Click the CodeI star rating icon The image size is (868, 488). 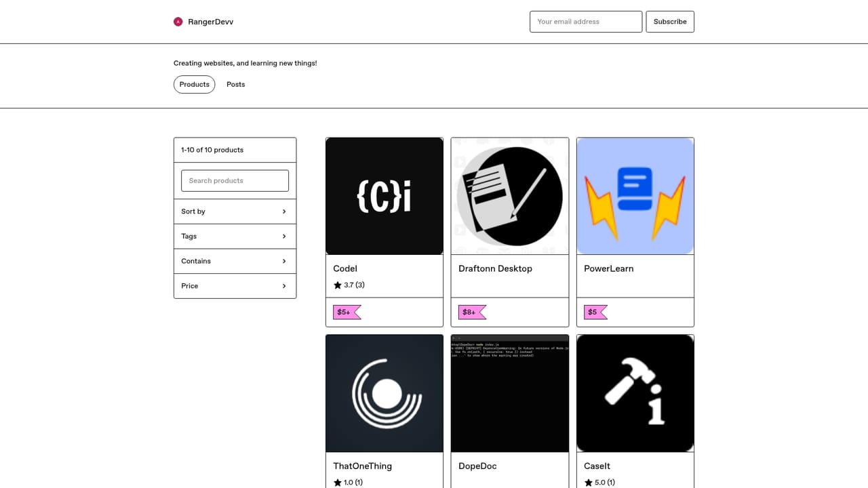click(338, 285)
